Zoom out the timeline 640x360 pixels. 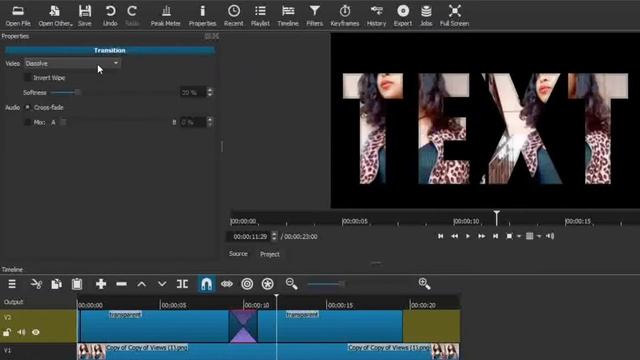291,284
